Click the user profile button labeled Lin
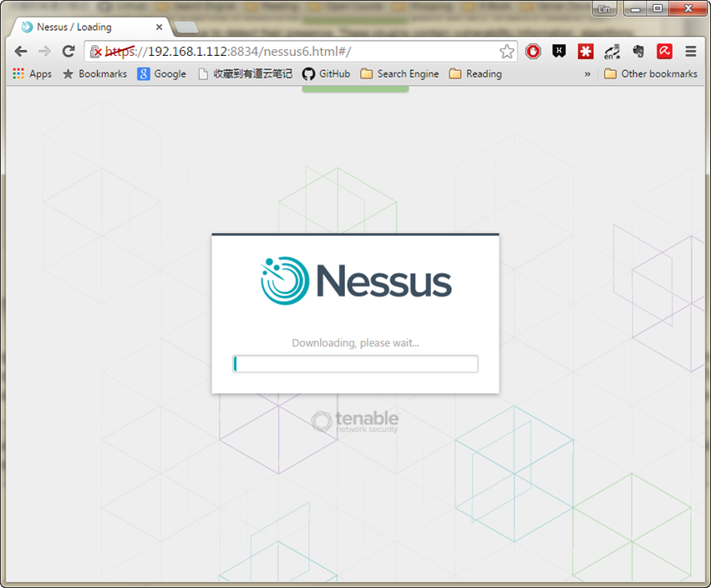Image resolution: width=711 pixels, height=588 pixels. (604, 8)
